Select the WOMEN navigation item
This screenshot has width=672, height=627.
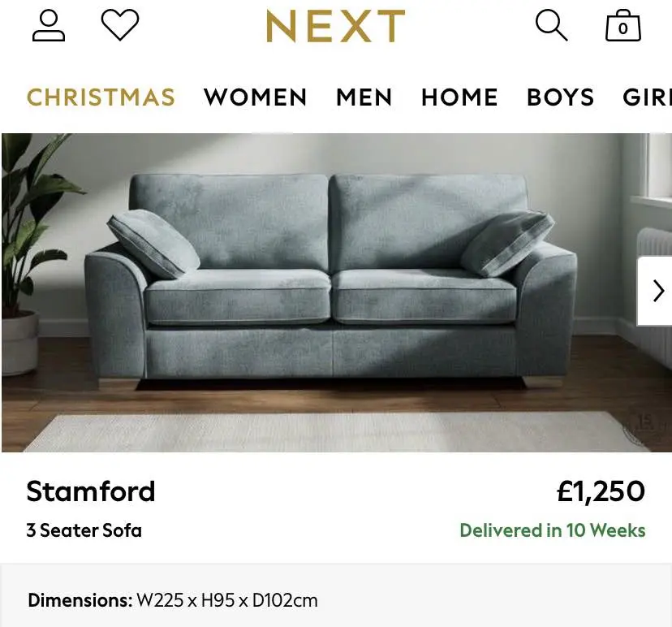(x=256, y=97)
